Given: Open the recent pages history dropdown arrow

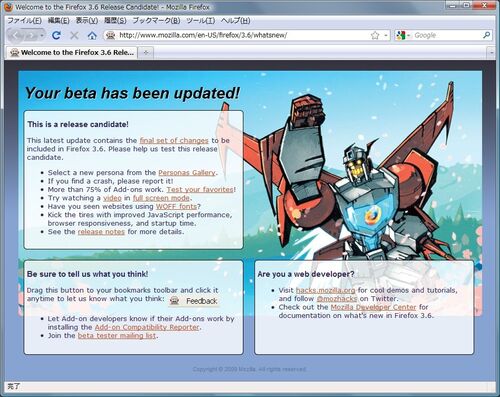Looking at the screenshot, I should [42, 35].
